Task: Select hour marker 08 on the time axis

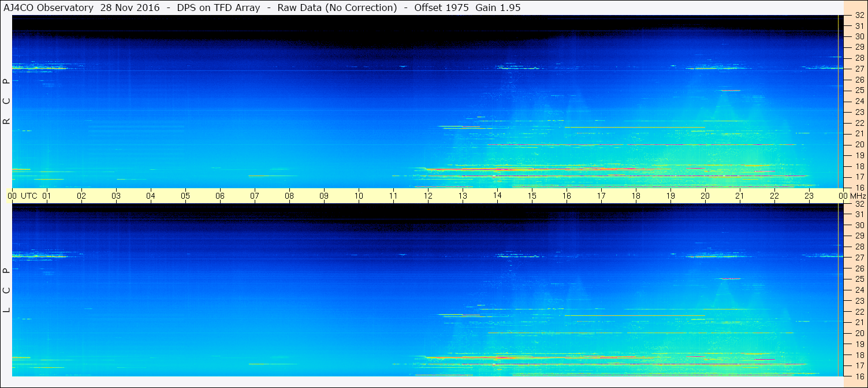Action: (289, 196)
